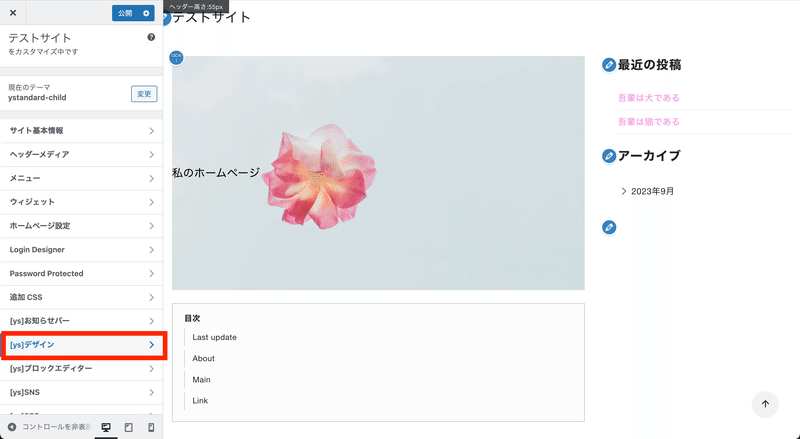The width and height of the screenshot is (800, 439).
Task: Click chevron next to Password Protected
Action: coord(152,274)
